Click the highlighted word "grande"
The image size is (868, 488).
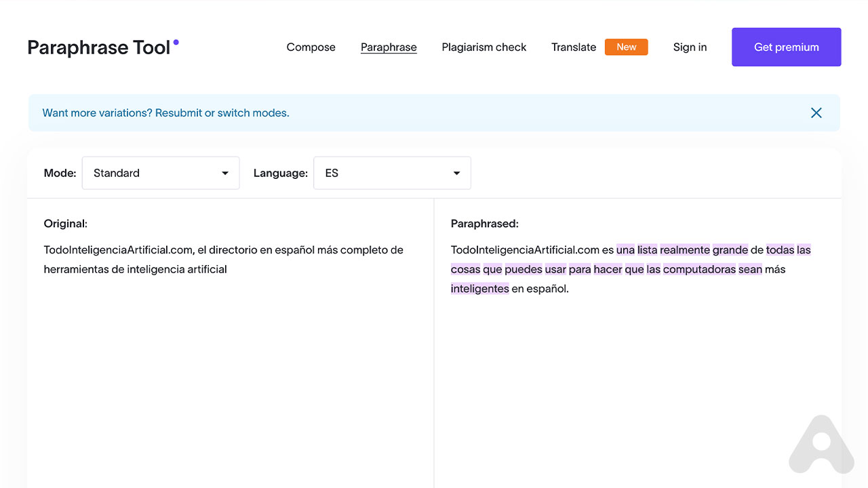pyautogui.click(x=730, y=250)
